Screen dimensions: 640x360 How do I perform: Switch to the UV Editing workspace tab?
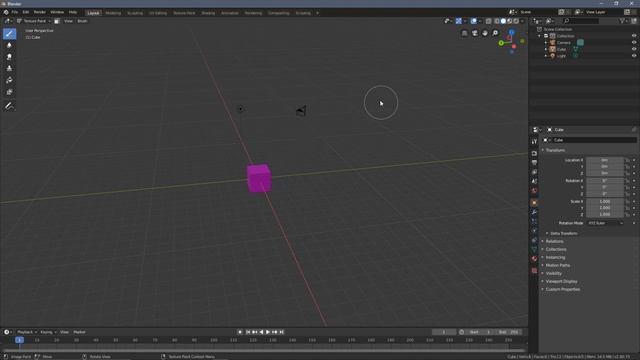(x=158, y=13)
